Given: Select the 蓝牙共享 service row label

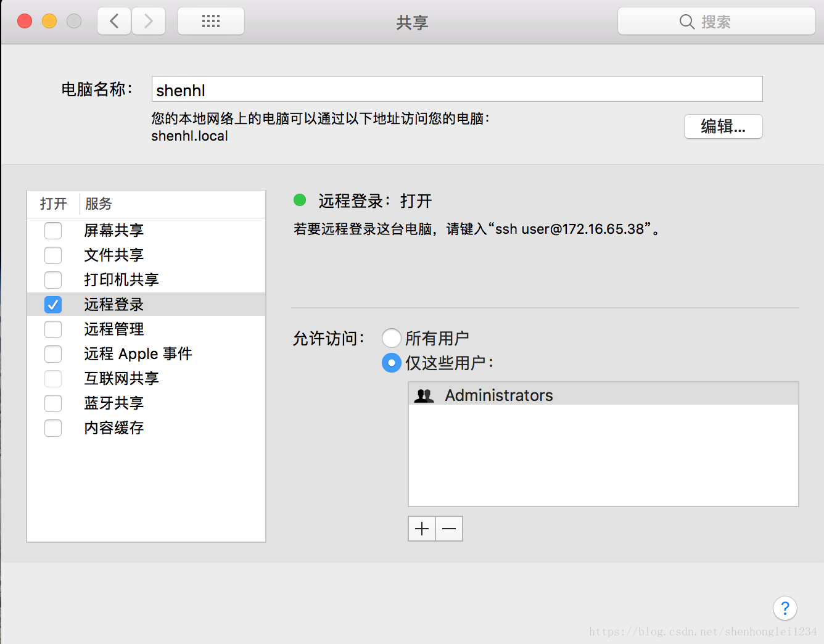Looking at the screenshot, I should click(114, 403).
